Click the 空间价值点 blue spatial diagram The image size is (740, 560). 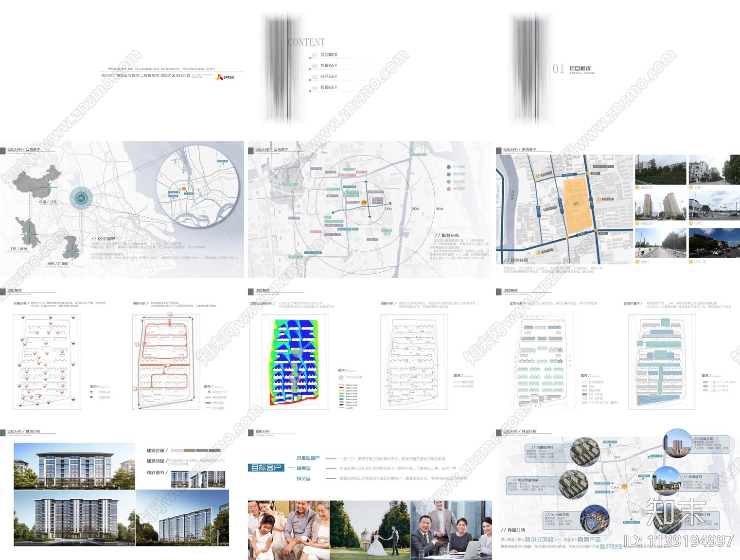(662, 362)
